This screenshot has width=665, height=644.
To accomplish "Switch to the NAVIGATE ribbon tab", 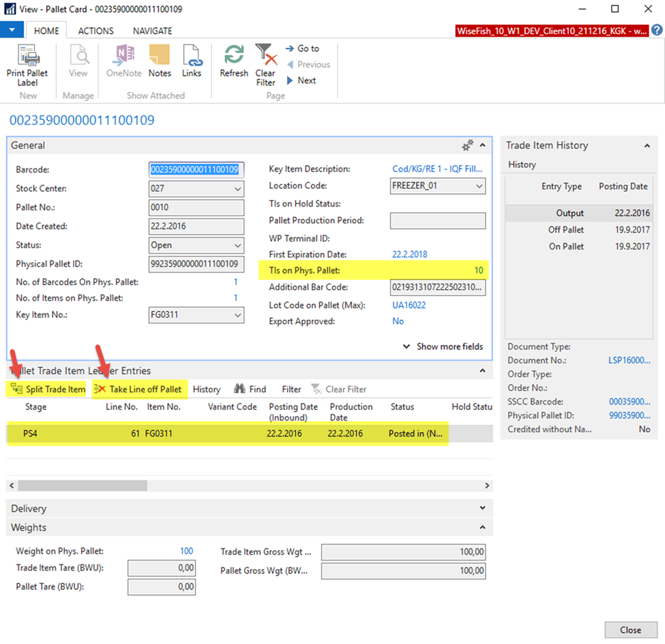I will tap(152, 31).
